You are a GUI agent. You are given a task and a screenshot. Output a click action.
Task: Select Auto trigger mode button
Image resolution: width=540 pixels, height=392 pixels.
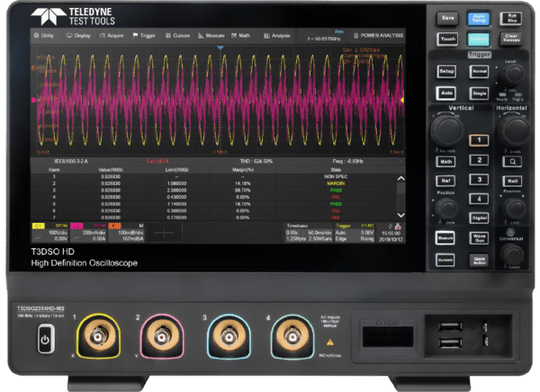(446, 94)
